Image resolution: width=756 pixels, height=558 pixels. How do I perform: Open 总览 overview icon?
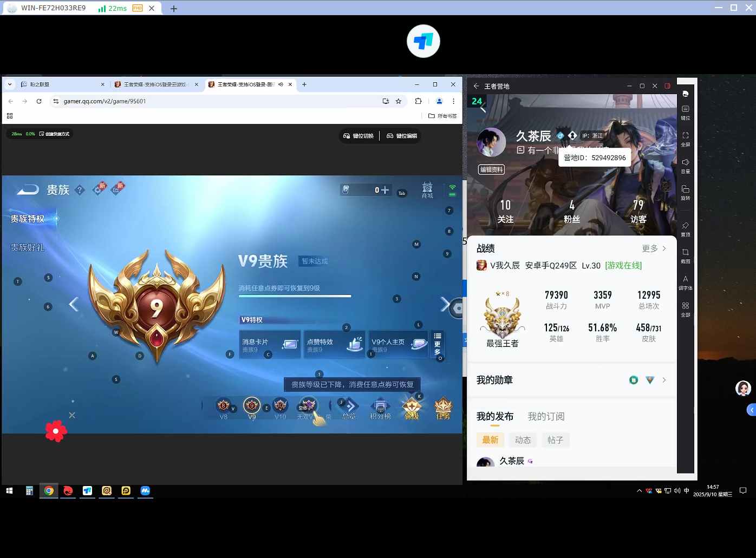[x=349, y=409]
